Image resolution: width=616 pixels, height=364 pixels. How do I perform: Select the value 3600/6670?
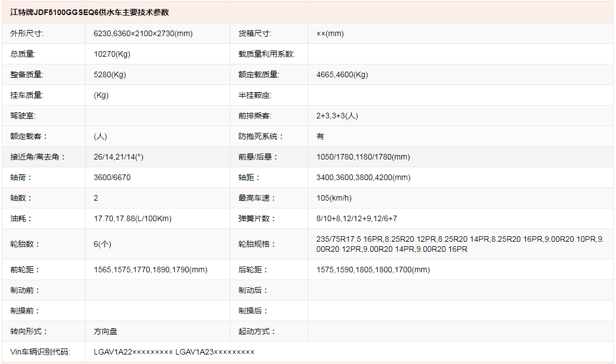112,178
